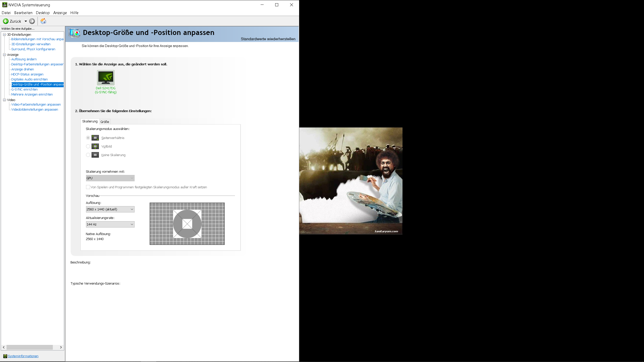Click Standardwerte wiederherstellen link

[268, 39]
